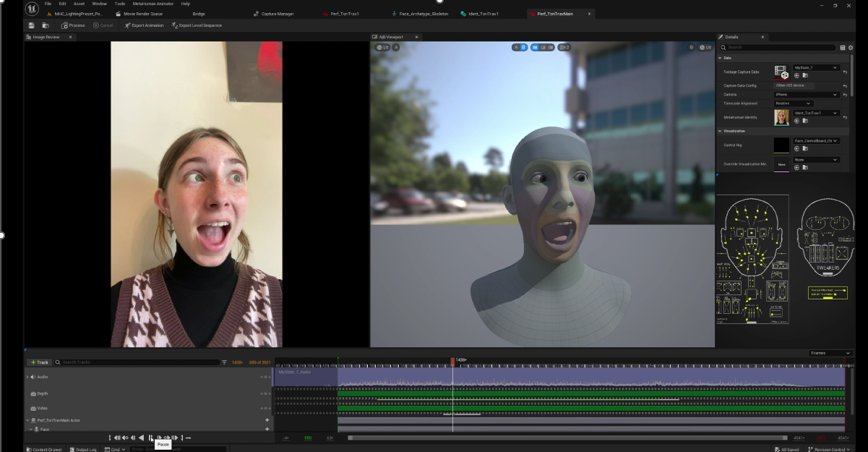Toggle viewport B view in A|B Viewport
This screenshot has height=452, width=868.
(523, 47)
